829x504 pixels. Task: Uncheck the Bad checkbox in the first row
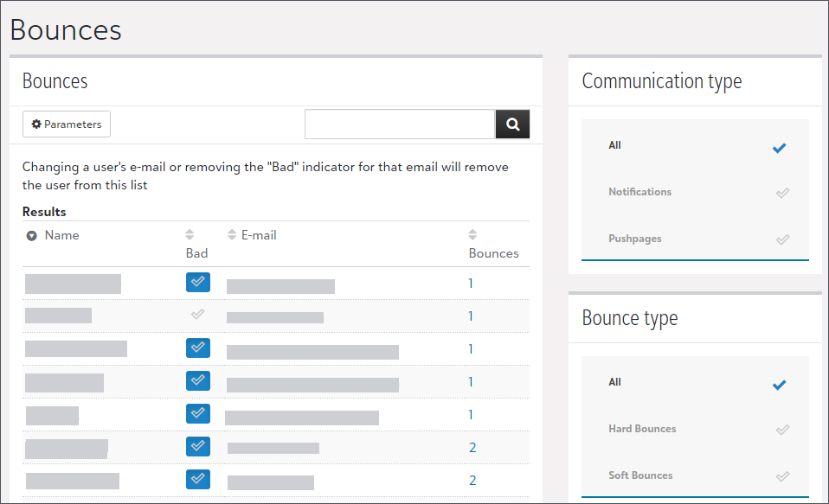(198, 282)
